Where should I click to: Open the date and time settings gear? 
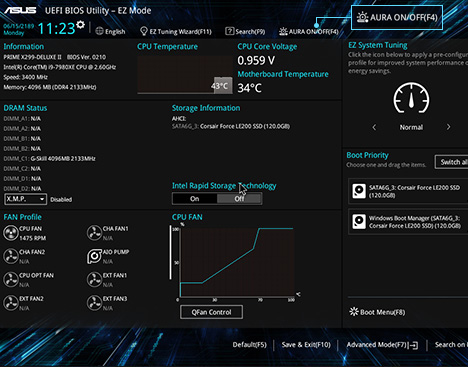coord(80,25)
